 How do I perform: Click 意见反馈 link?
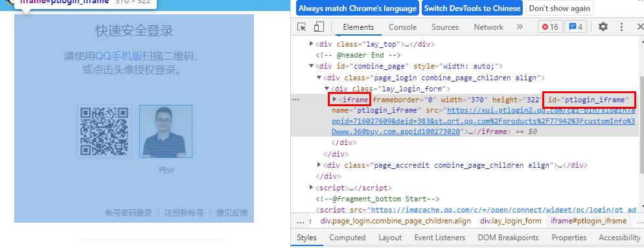[232, 212]
